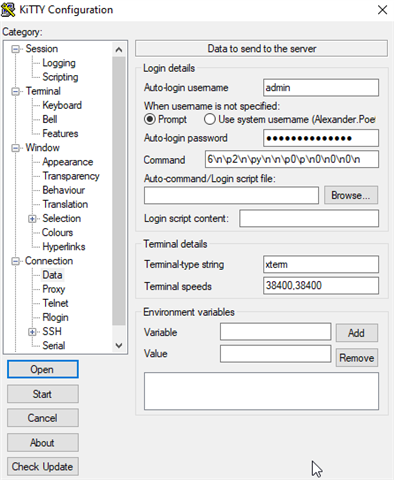The image size is (394, 480).
Task: Open Keyboard settings
Action: (x=62, y=105)
